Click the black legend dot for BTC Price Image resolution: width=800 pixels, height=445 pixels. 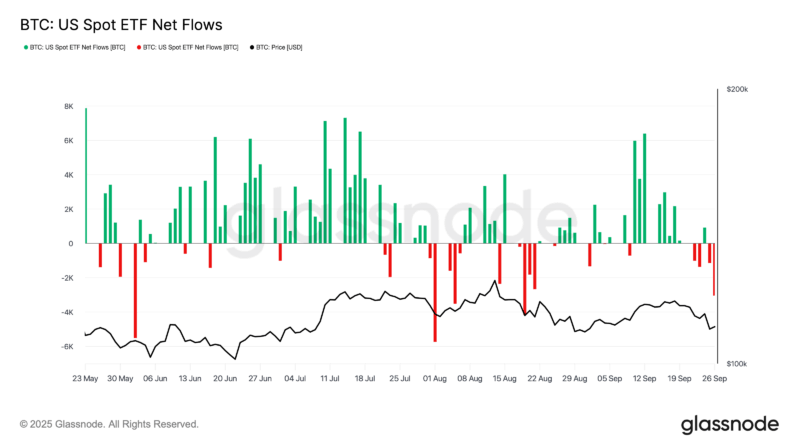point(250,47)
